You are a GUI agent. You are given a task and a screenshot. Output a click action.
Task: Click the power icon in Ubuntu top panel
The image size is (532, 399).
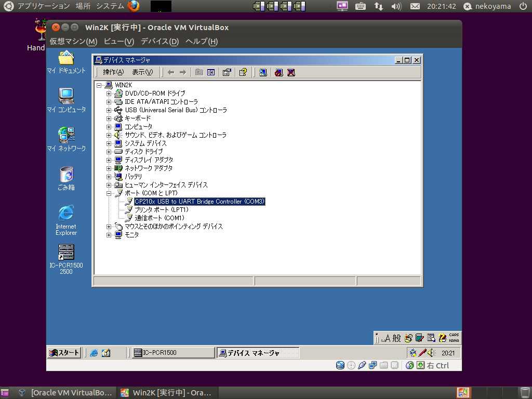pos(524,6)
